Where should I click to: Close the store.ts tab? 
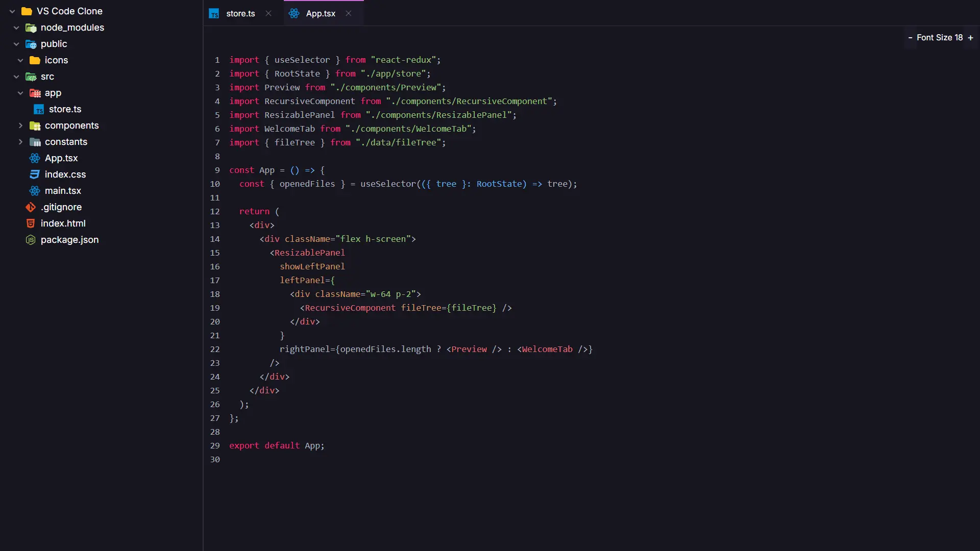[268, 14]
